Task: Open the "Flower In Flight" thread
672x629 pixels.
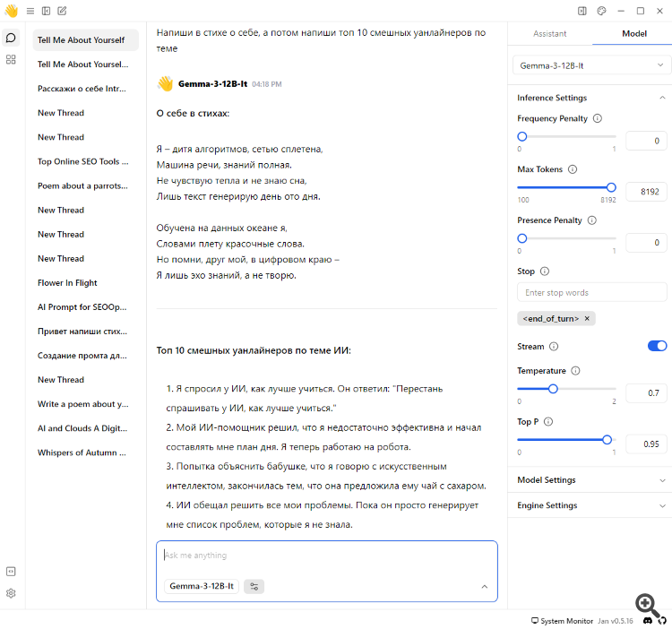Action: 67,283
